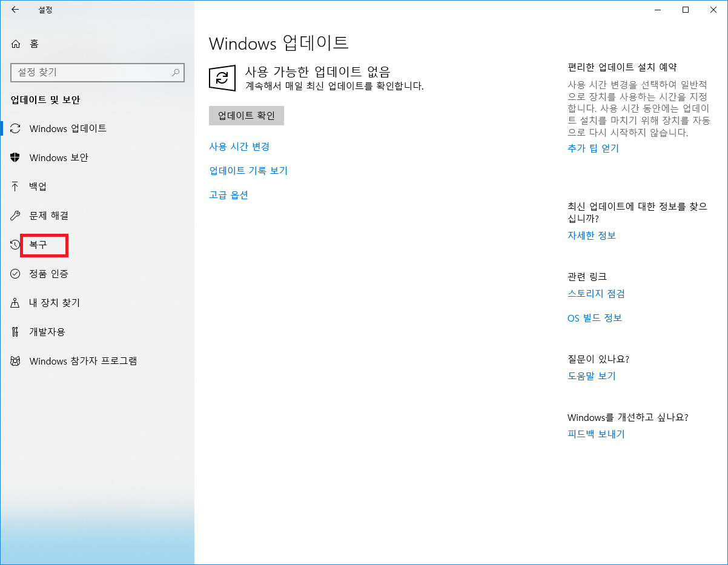Click the 사용 가능한 업데이트 없음 status text
Viewport: 728px width, 565px height.
[318, 71]
